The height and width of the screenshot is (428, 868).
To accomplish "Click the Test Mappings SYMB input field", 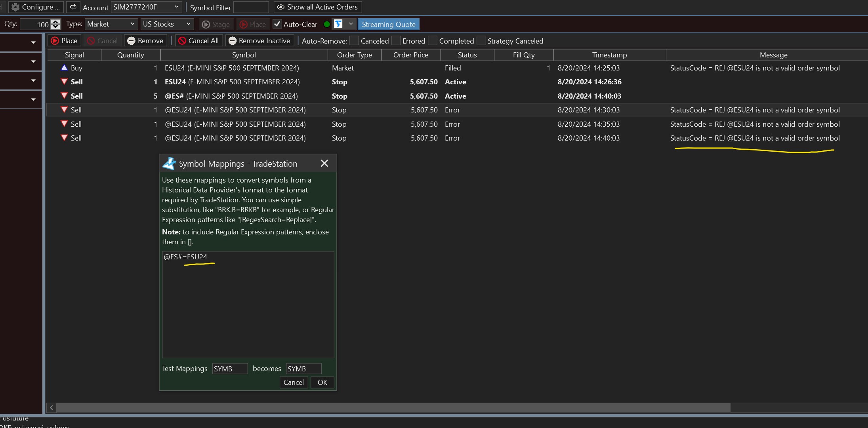I will click(x=230, y=369).
